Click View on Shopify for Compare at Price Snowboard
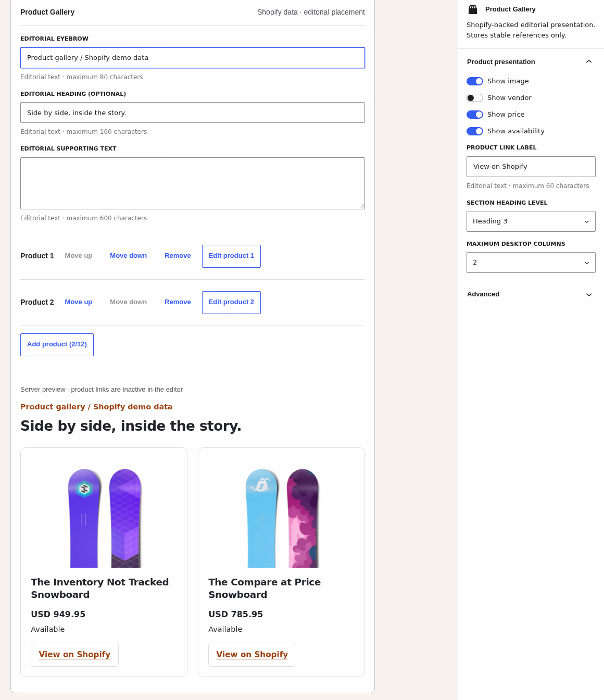 pos(252,655)
